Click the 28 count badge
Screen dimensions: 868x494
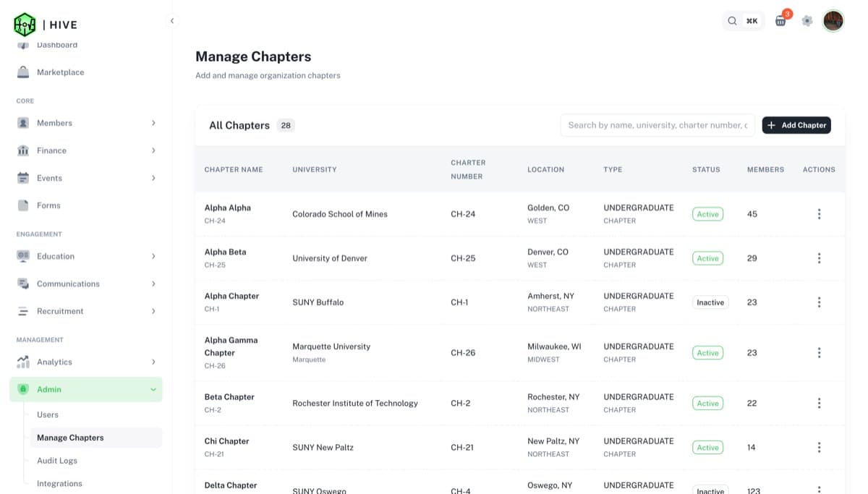pyautogui.click(x=286, y=125)
